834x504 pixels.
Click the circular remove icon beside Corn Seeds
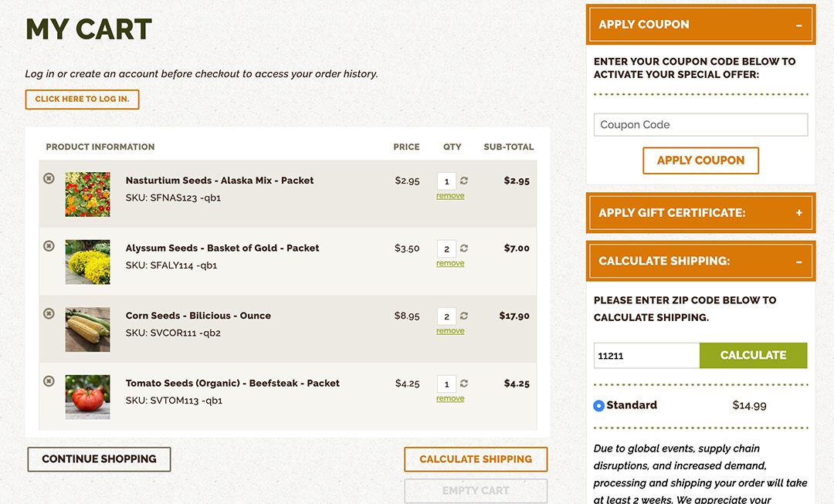point(49,313)
